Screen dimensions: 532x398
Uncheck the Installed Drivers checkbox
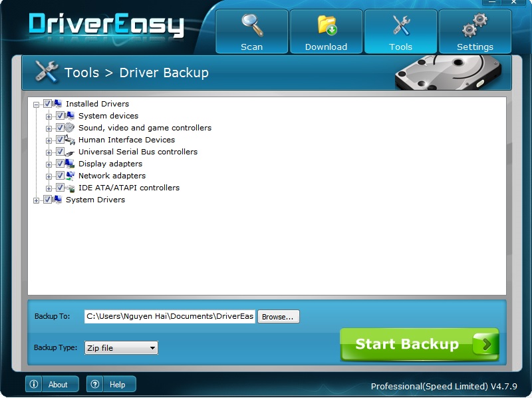point(47,104)
